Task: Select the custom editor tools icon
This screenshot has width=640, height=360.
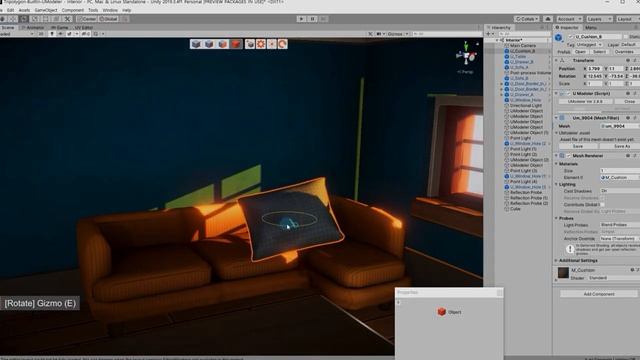Action: point(68,19)
